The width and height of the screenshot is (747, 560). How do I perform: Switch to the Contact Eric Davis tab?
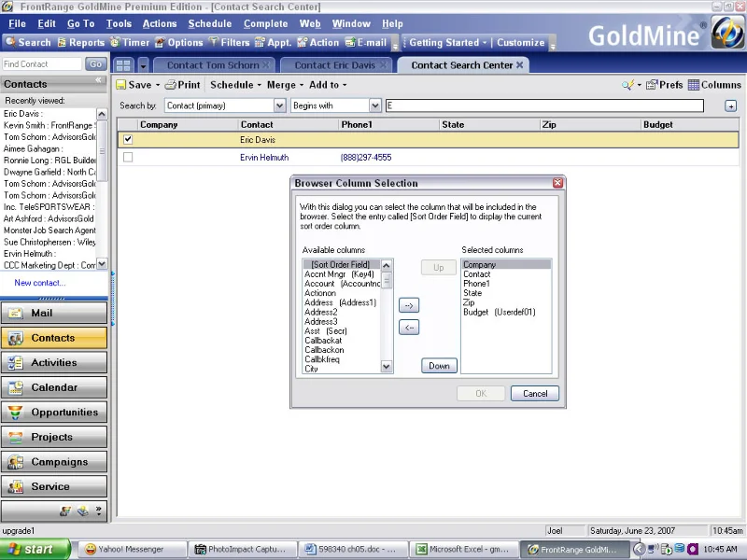click(335, 65)
